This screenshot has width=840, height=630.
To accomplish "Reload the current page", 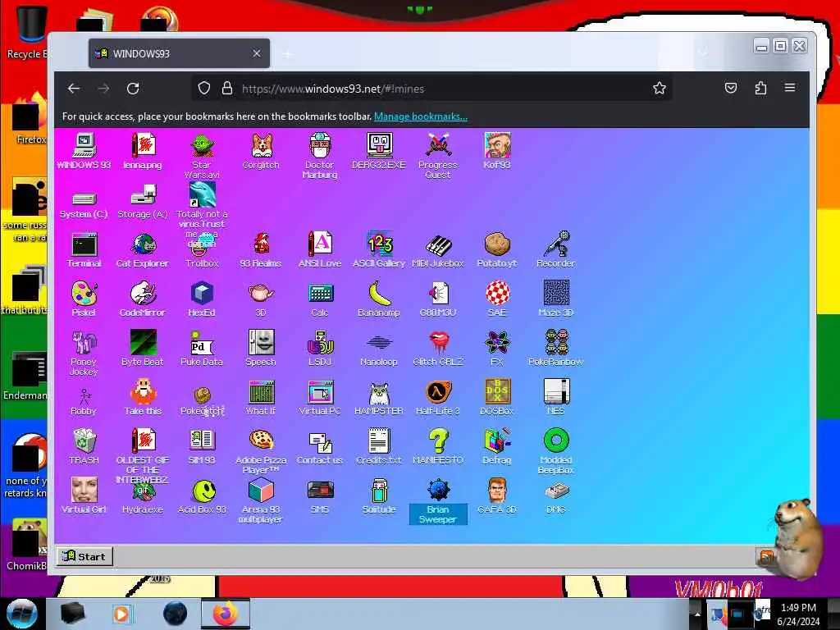I will [x=133, y=89].
